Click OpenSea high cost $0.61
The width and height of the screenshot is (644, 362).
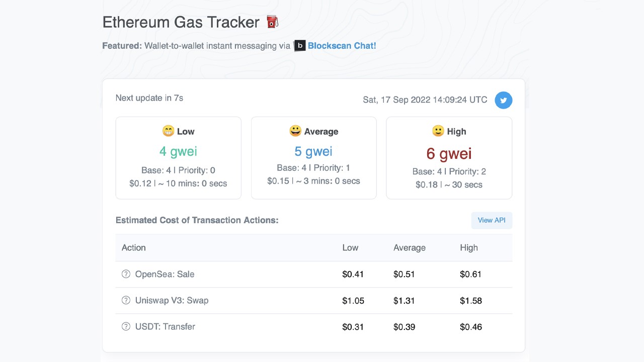click(x=471, y=275)
